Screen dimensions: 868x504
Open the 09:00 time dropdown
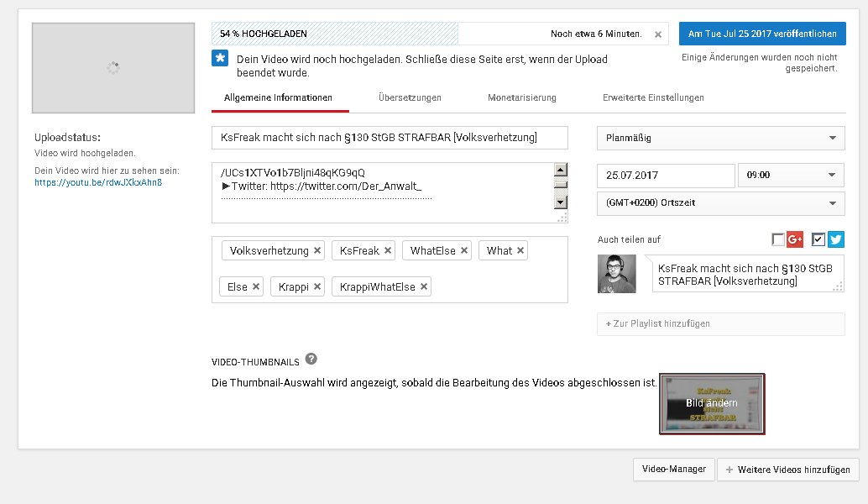coord(791,175)
